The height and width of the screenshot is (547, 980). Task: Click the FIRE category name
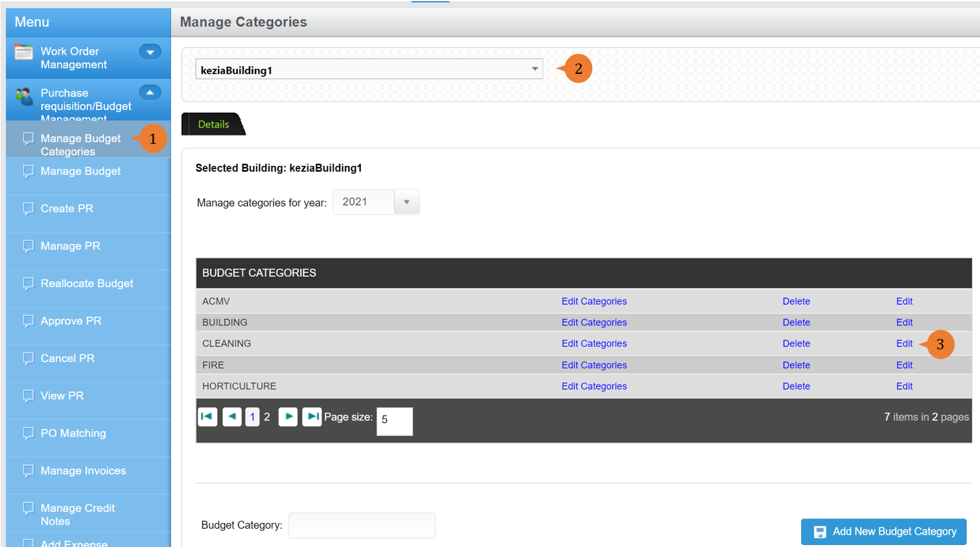[213, 365]
